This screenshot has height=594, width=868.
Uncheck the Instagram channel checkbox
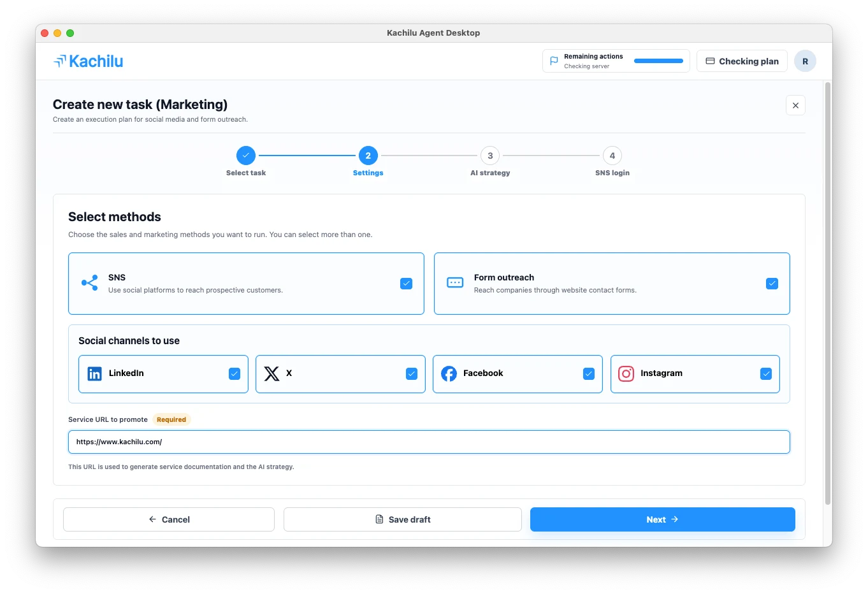point(766,373)
